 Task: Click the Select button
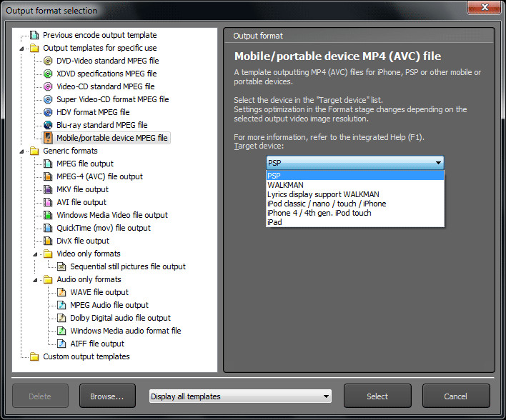click(x=377, y=396)
